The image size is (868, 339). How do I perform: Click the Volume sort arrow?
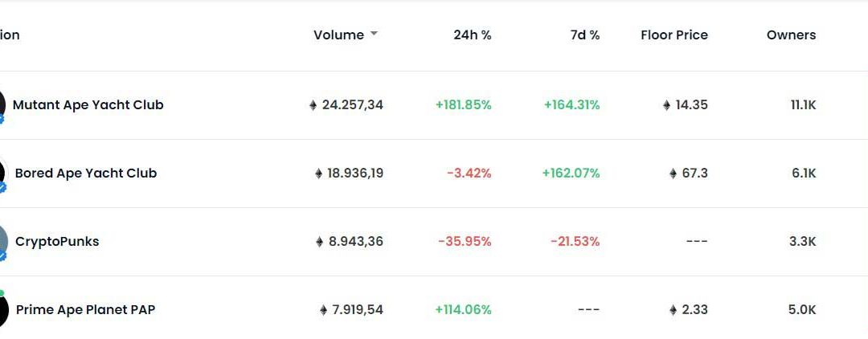click(x=374, y=35)
